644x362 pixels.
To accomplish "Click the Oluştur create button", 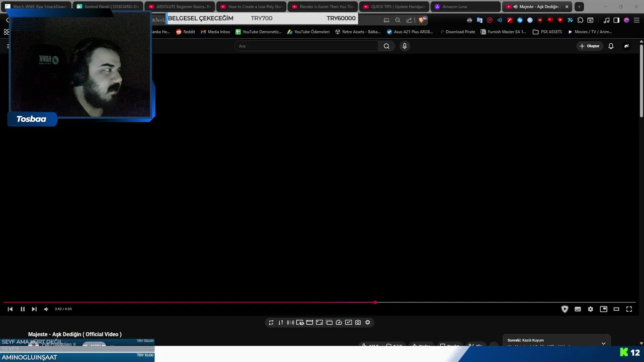I will point(590,46).
